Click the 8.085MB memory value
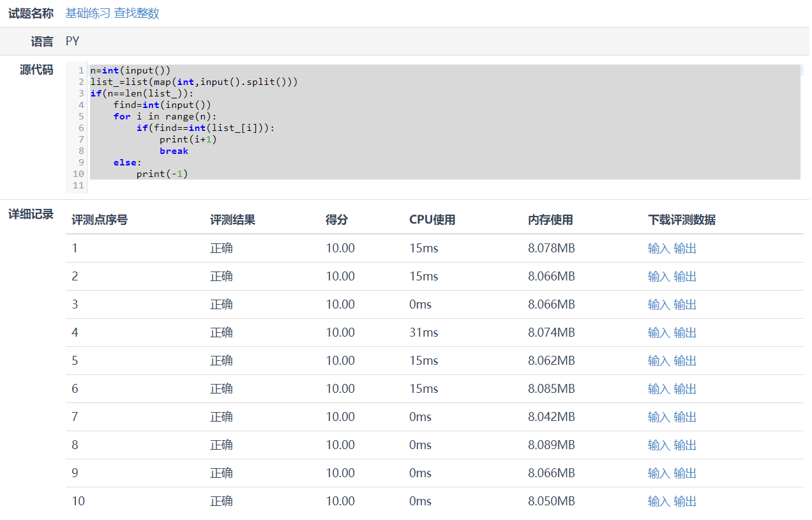The image size is (812, 520). [x=552, y=389]
